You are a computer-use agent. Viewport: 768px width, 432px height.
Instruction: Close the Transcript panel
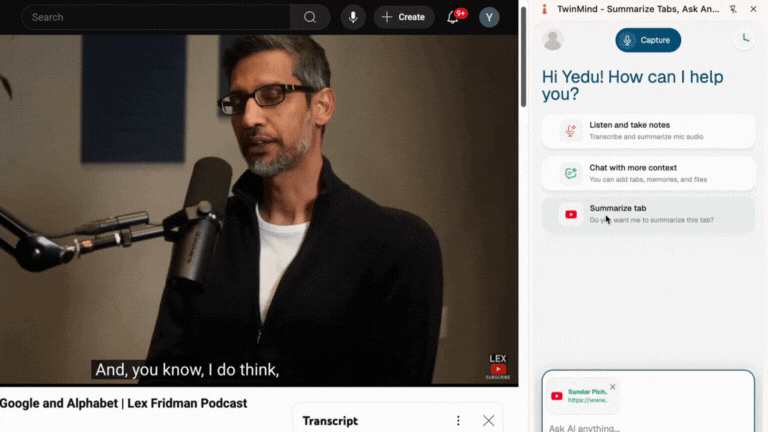(488, 421)
